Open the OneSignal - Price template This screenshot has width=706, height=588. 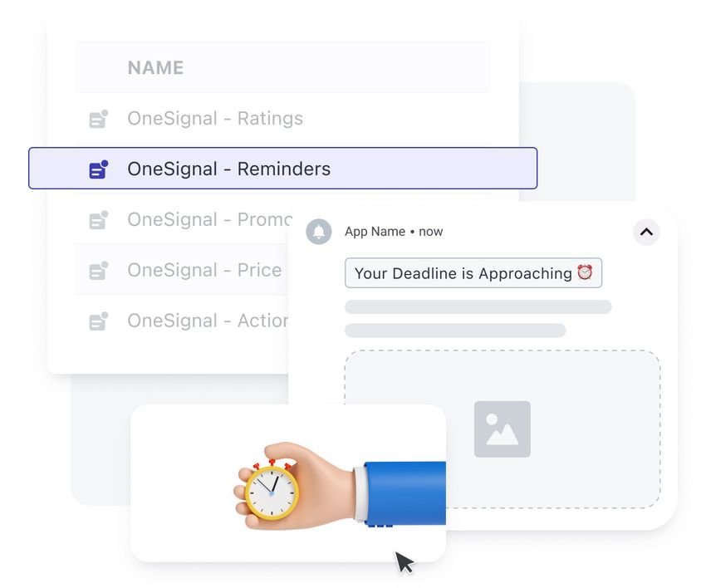tap(204, 270)
